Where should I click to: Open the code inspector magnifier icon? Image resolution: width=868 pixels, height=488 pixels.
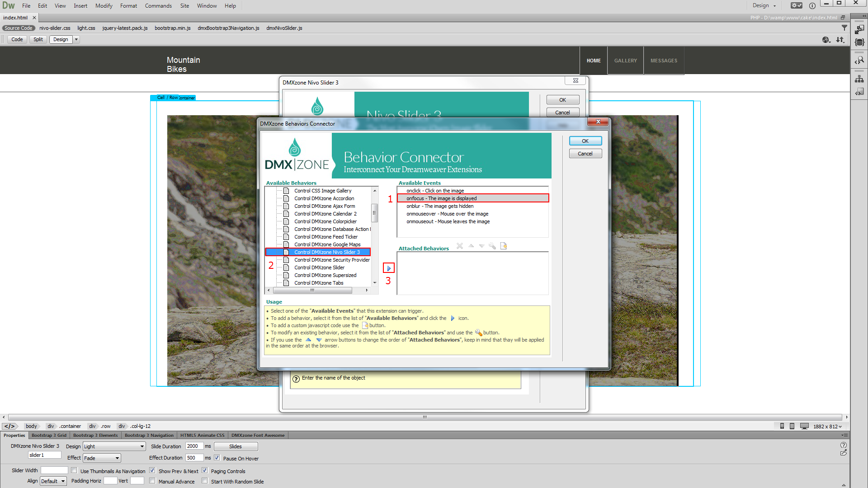tap(859, 60)
